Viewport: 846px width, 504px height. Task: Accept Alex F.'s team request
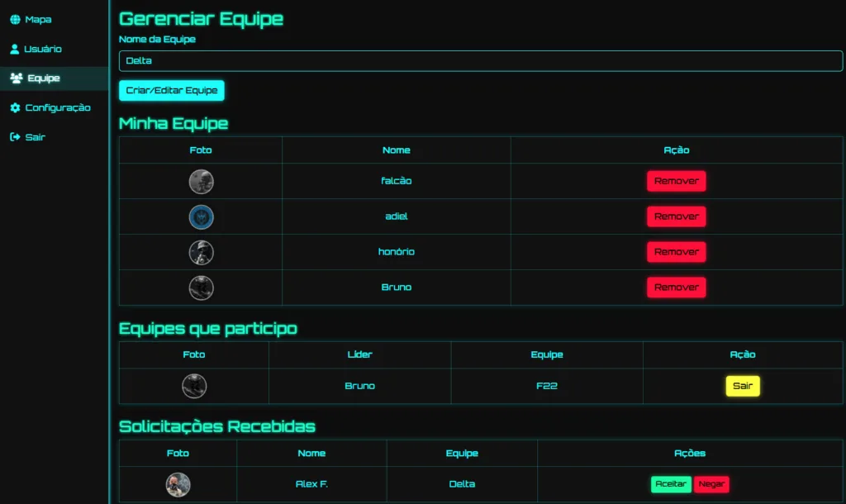[x=671, y=484]
